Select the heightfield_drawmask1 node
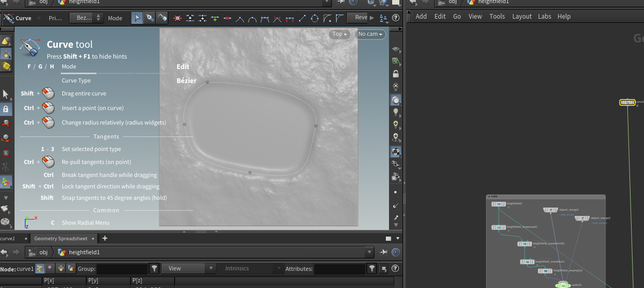The height and width of the screenshot is (288, 644). tap(499, 227)
